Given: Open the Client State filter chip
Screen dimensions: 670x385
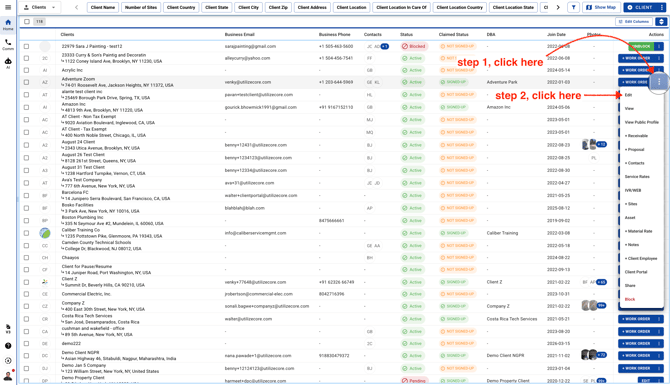Looking at the screenshot, I should pos(217,7).
